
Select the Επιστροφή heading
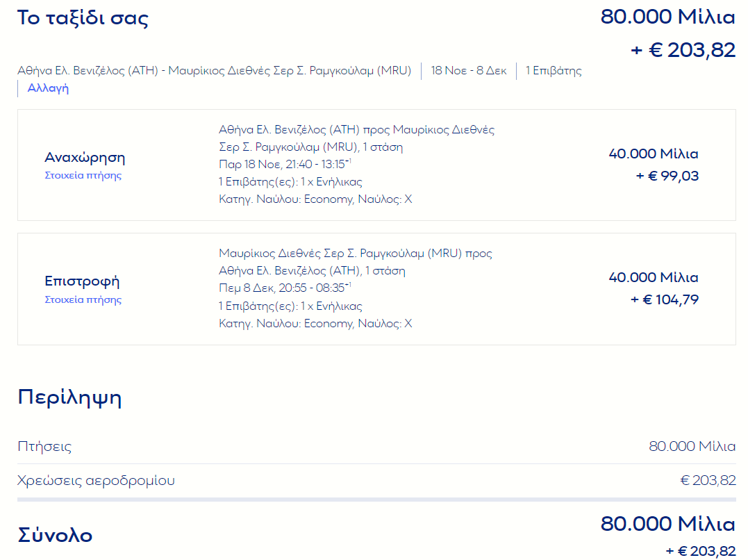82,281
